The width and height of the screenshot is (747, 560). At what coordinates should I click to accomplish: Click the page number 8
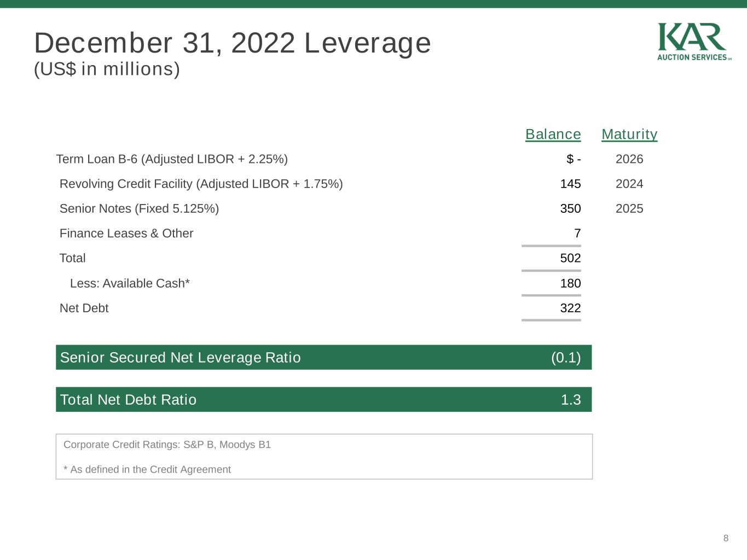tap(726, 538)
